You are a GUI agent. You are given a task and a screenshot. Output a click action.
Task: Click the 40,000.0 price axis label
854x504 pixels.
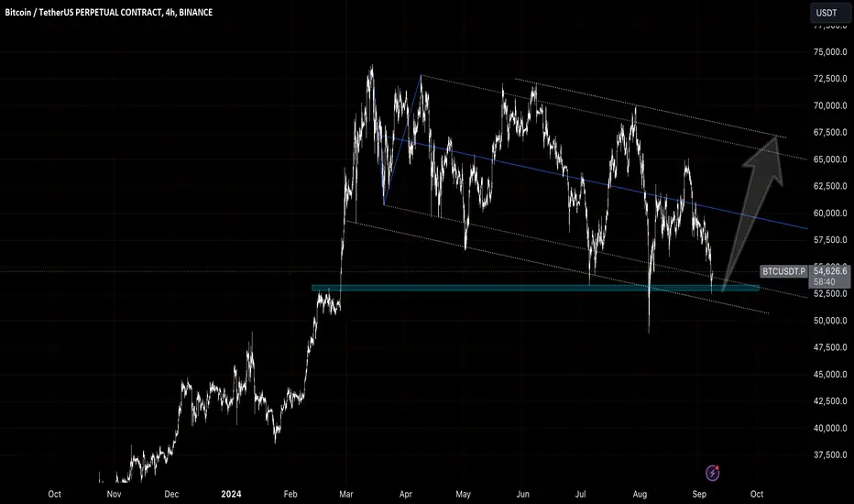coord(830,428)
